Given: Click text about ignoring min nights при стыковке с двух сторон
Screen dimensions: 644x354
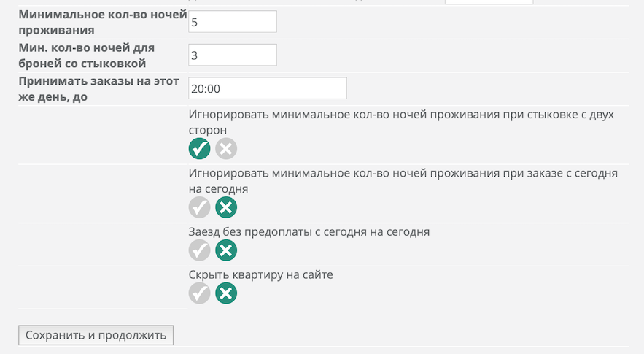Looking at the screenshot, I should coord(401,122).
